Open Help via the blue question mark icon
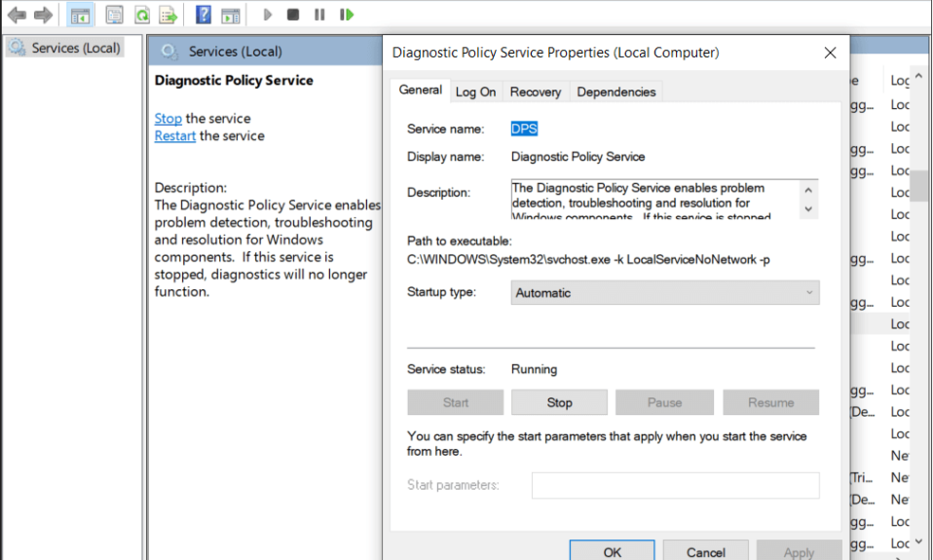The image size is (933, 560). (x=203, y=15)
